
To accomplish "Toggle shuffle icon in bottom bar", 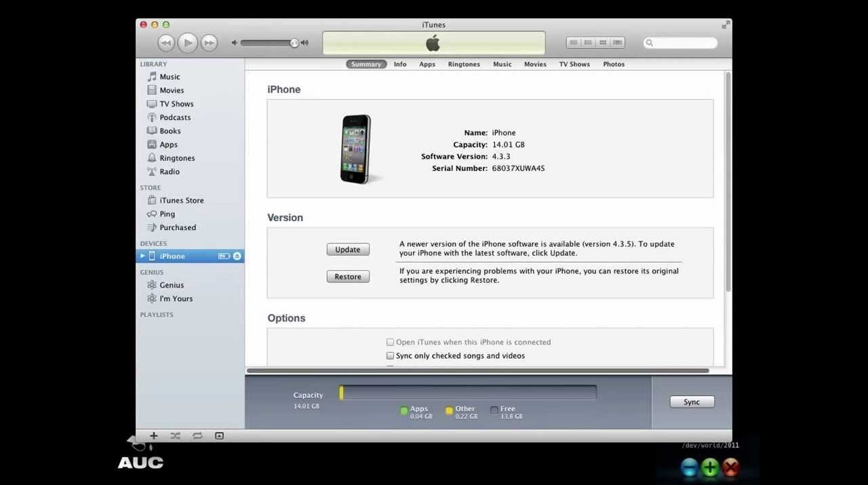I will pos(176,436).
